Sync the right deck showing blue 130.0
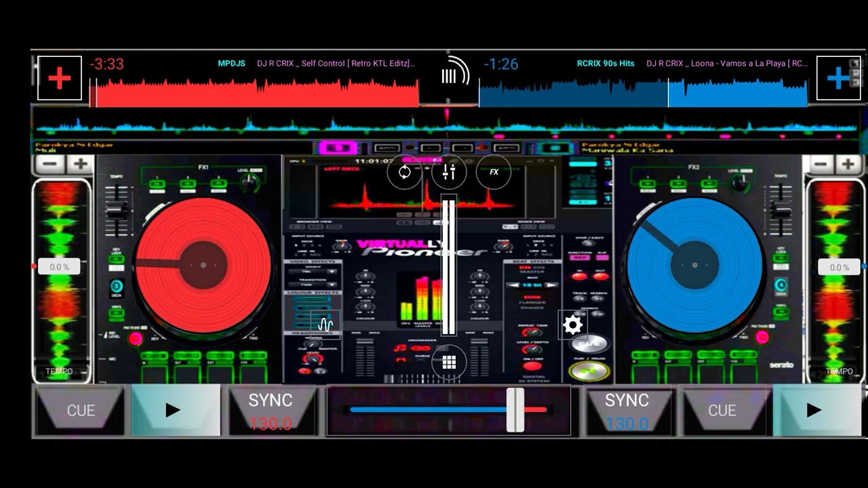The width and height of the screenshot is (868, 488). click(627, 410)
